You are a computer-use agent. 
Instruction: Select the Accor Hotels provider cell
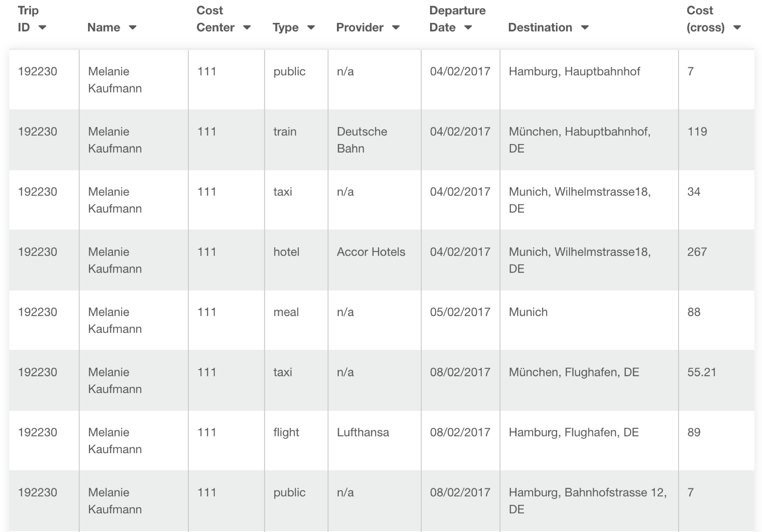coord(375,260)
